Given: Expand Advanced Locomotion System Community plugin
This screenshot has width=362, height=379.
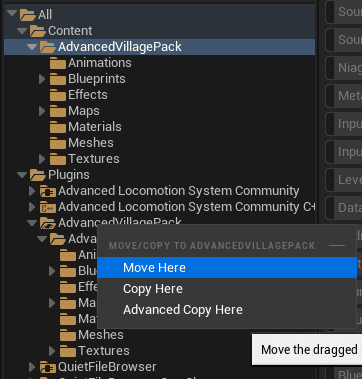Looking at the screenshot, I should pyautogui.click(x=32, y=191).
